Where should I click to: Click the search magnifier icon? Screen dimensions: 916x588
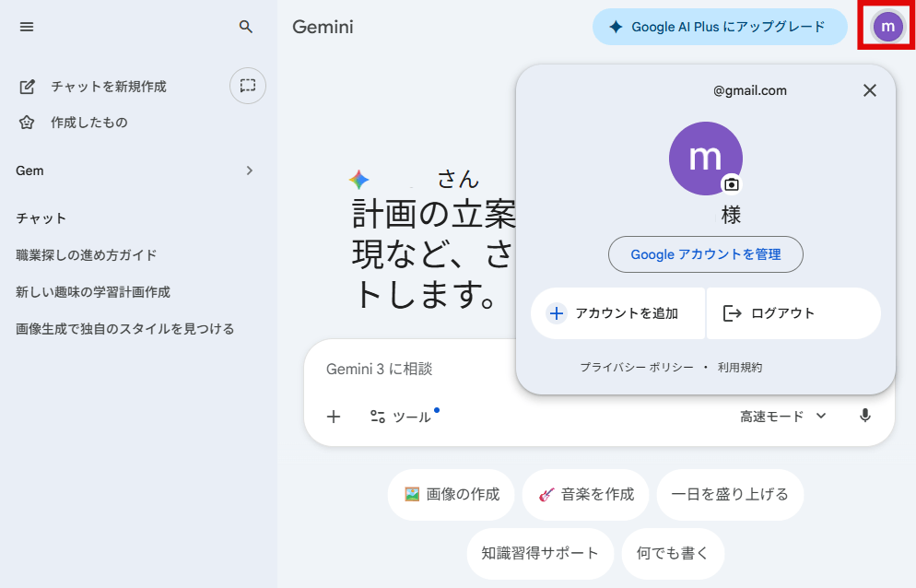point(246,27)
